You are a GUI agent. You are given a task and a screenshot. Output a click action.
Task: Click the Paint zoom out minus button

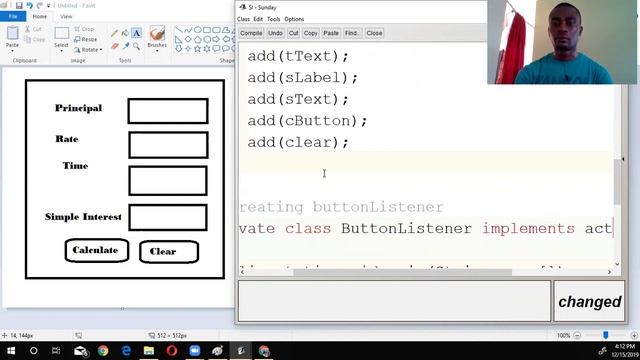tap(577, 336)
